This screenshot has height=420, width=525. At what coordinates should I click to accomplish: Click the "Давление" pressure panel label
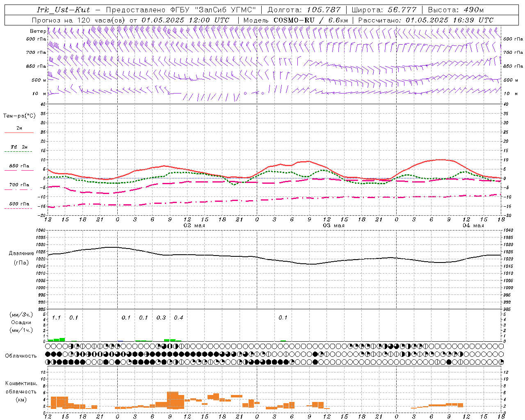pos(21,253)
